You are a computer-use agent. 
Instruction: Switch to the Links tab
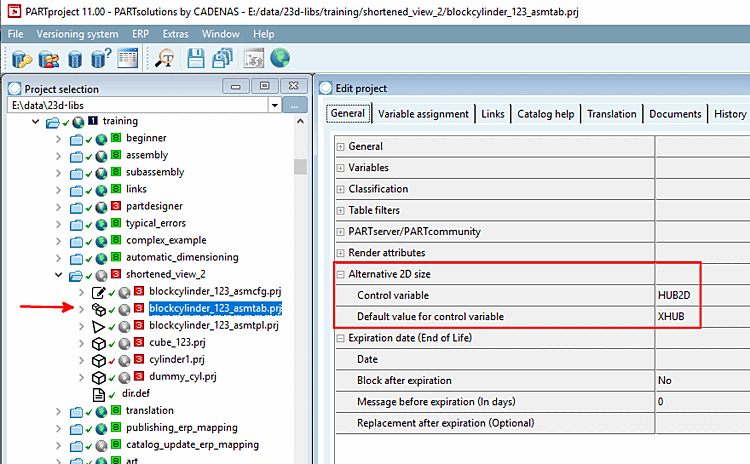pyautogui.click(x=493, y=114)
